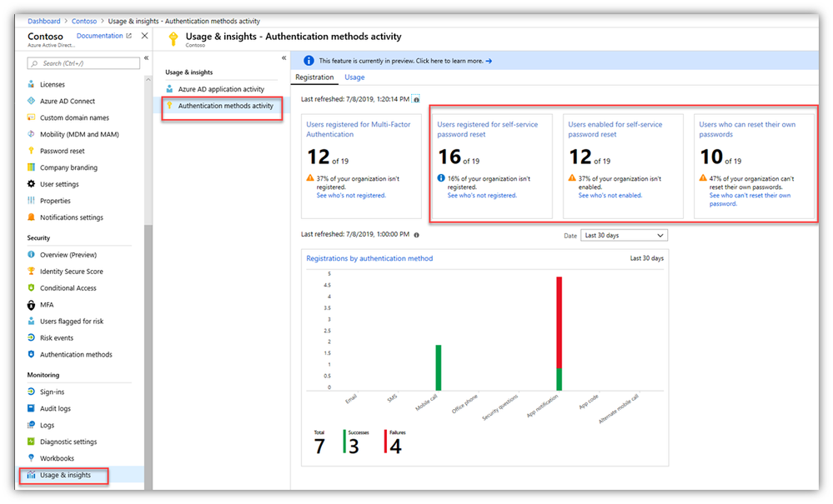This screenshot has width=833, height=504.
Task: Click the Mobility (MDM and MAM) icon
Action: 31,133
